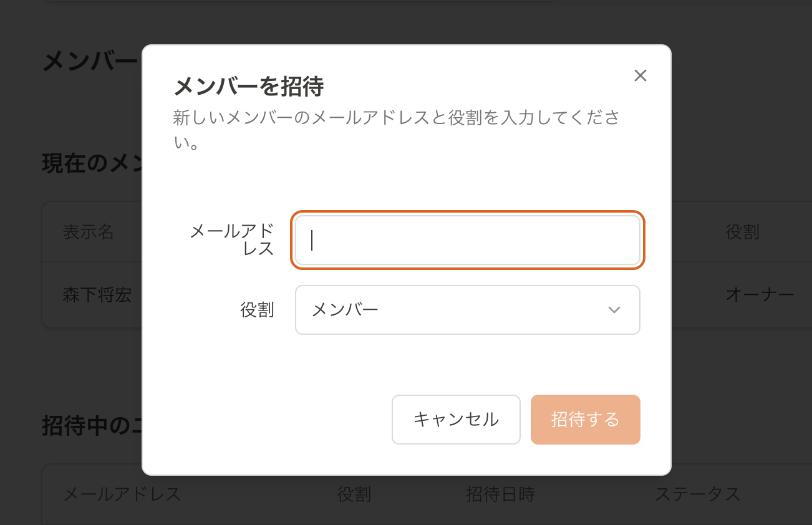Click 役割 column header in members table
Image resolution: width=812 pixels, height=525 pixels.
742,232
